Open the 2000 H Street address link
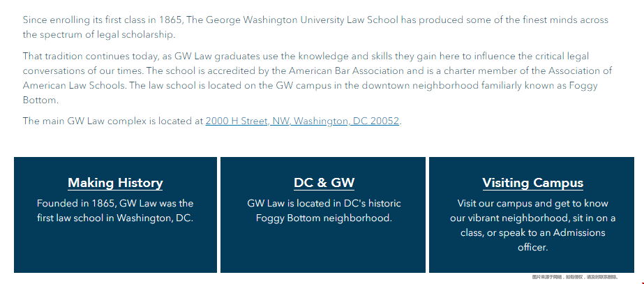The height and width of the screenshot is (284, 644). [x=302, y=121]
